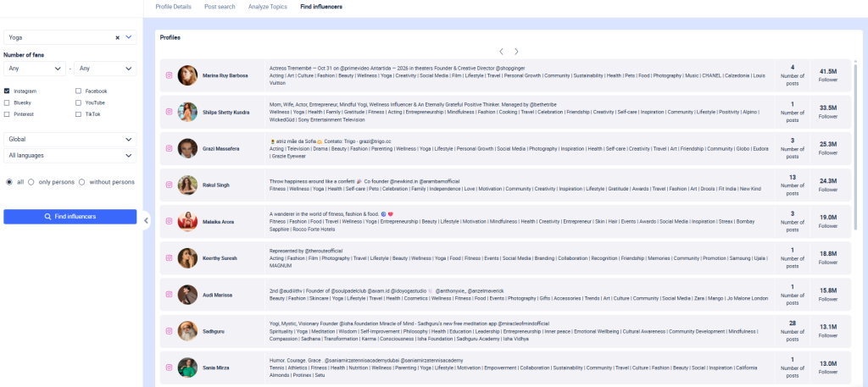Click the Instagram icon beside Marina Ruy Barbosa
Image resolution: width=868 pixels, height=387 pixels.
168,75
